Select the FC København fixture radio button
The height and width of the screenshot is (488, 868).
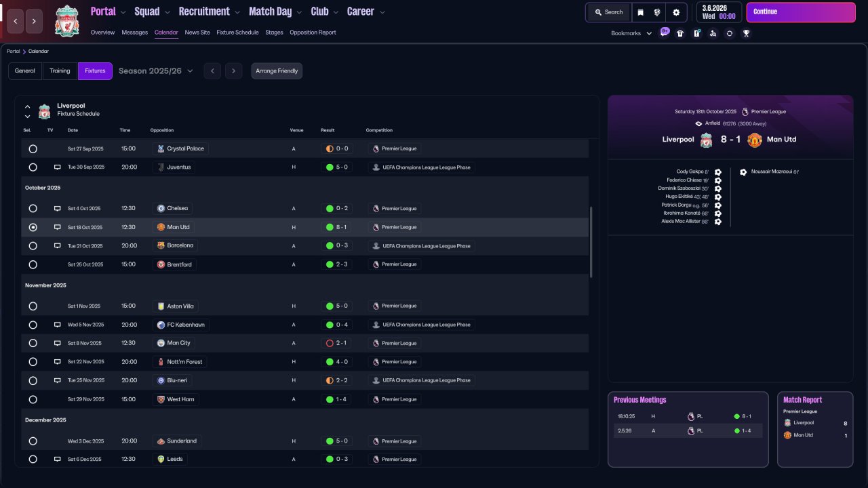33,325
